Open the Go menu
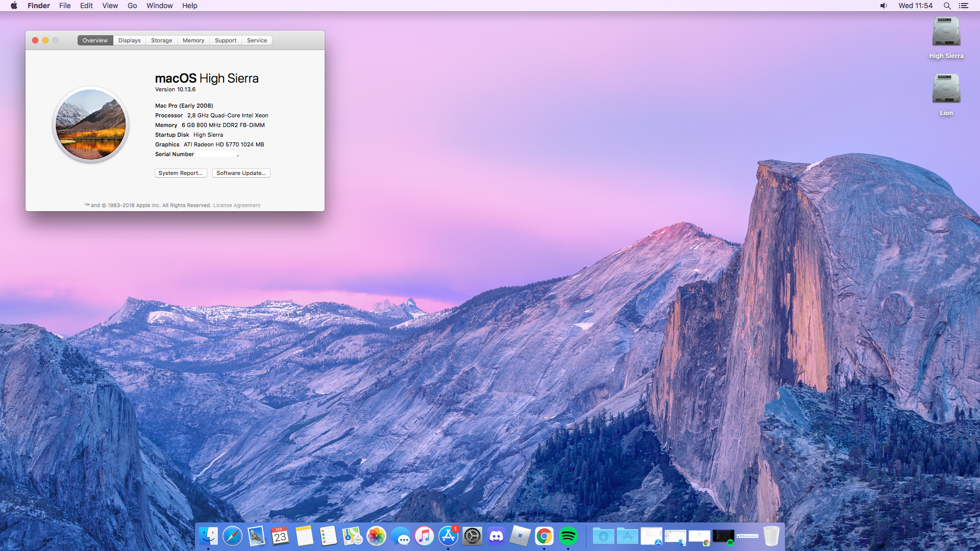The height and width of the screenshot is (551, 980). point(132,6)
